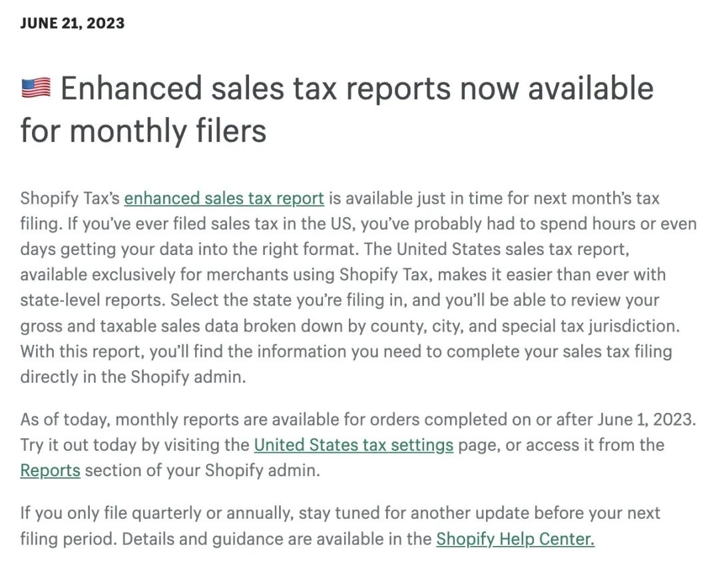
Task: Click the phrase 'gross and taxable sales data'
Action: (129, 326)
